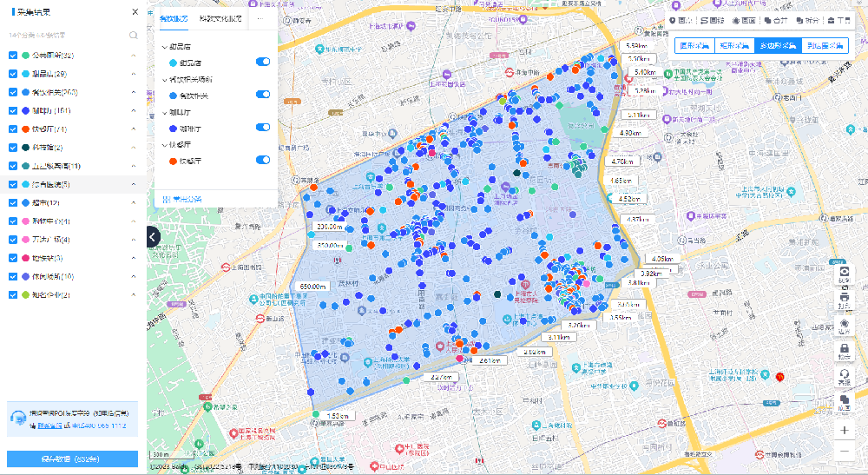Collapse the 快餐厅 group in legend

click(x=165, y=144)
